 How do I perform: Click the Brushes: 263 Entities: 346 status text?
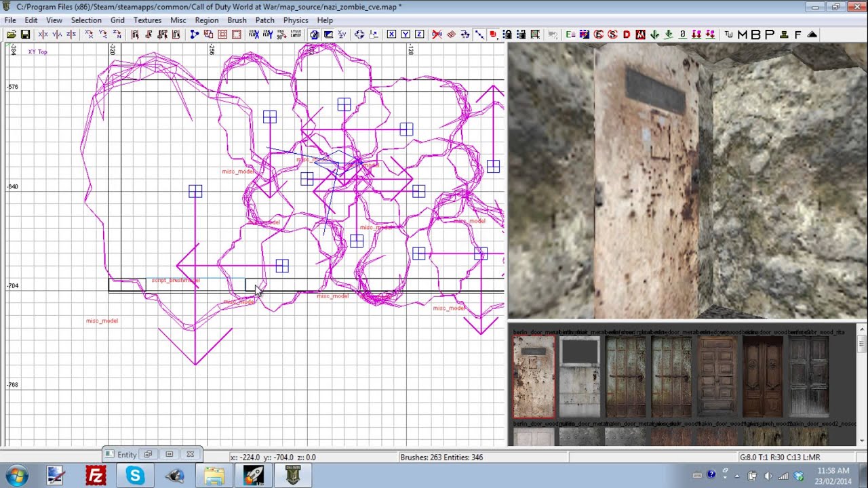click(x=441, y=457)
